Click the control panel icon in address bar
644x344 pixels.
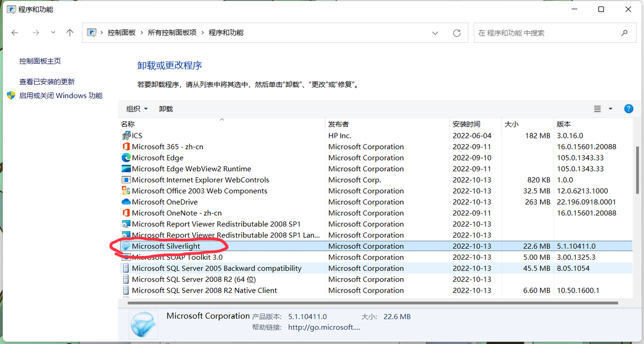(92, 32)
